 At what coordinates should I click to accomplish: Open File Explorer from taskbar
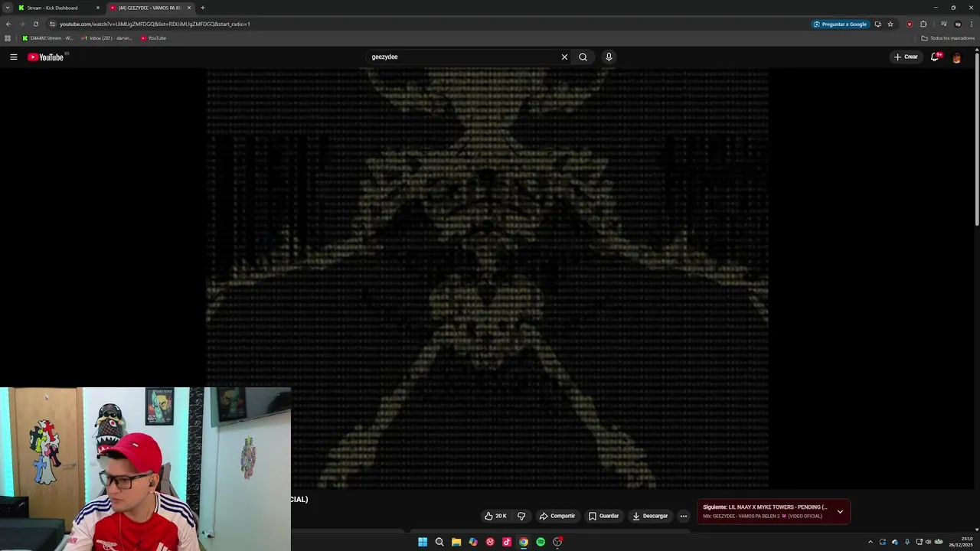(x=456, y=542)
